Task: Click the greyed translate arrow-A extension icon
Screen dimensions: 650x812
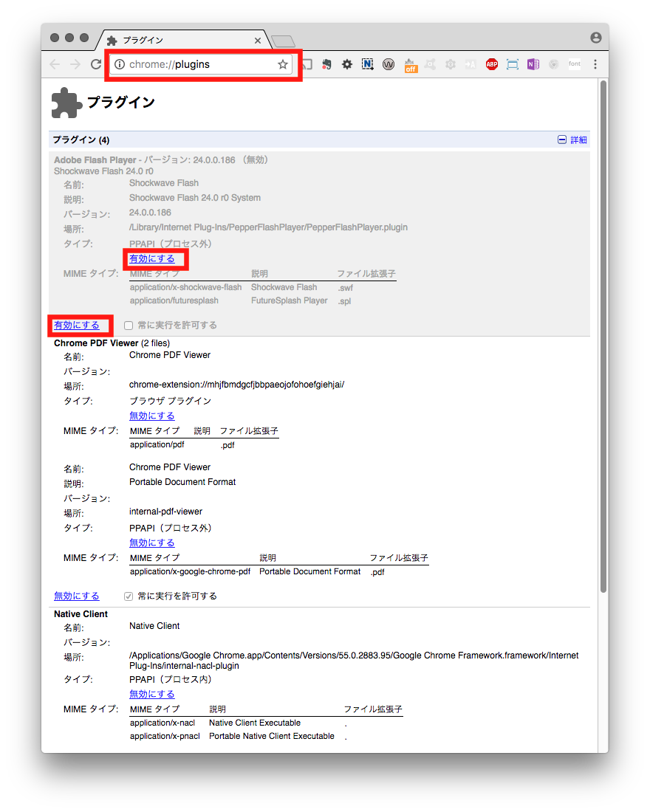Action: 471,64
